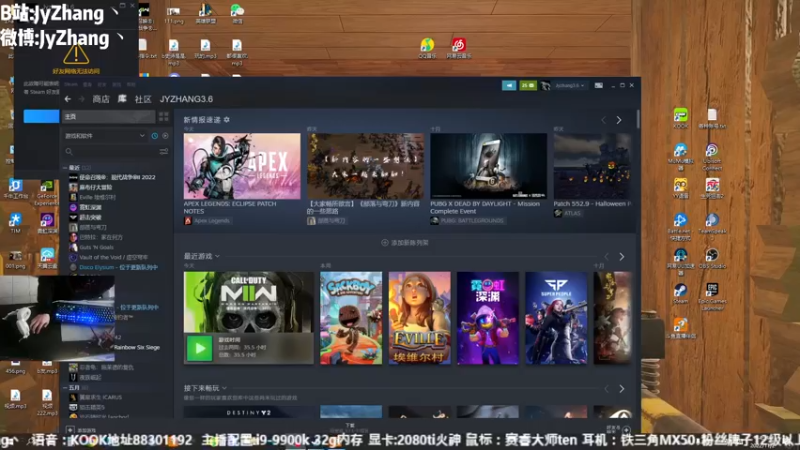The width and height of the screenshot is (800, 450).
Task: Show next news items with right arrow
Action: point(619,120)
